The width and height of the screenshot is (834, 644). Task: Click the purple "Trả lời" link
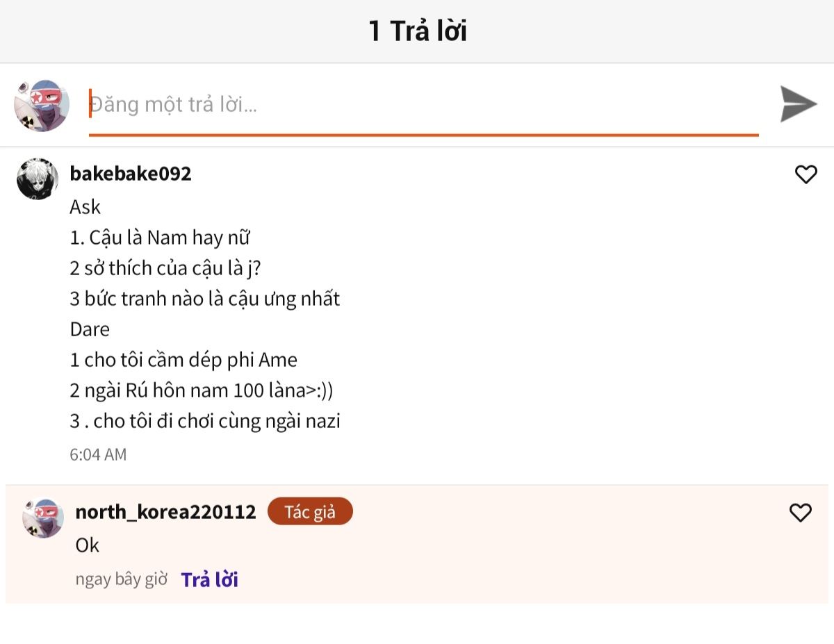tap(209, 579)
